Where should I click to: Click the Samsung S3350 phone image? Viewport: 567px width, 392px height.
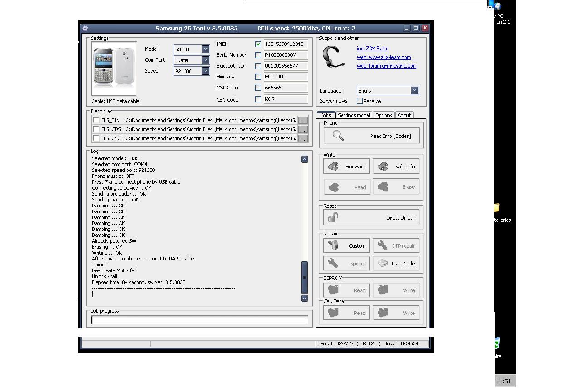[114, 69]
